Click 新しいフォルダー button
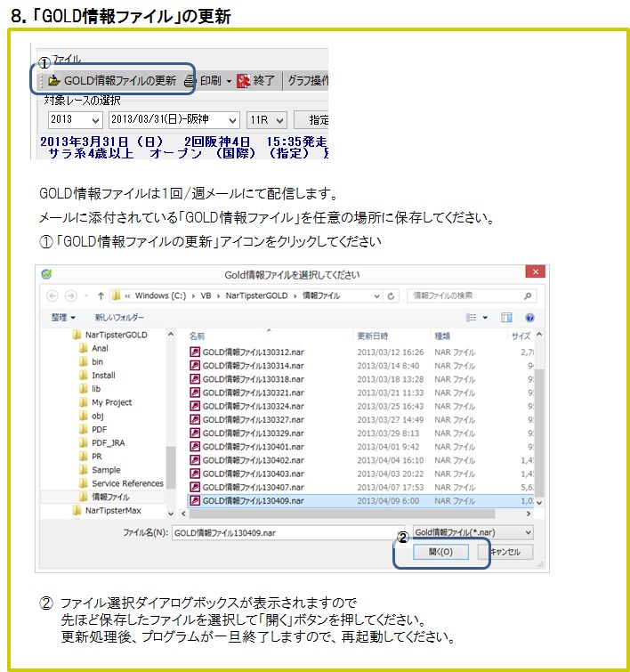630x672 pixels. [x=119, y=318]
